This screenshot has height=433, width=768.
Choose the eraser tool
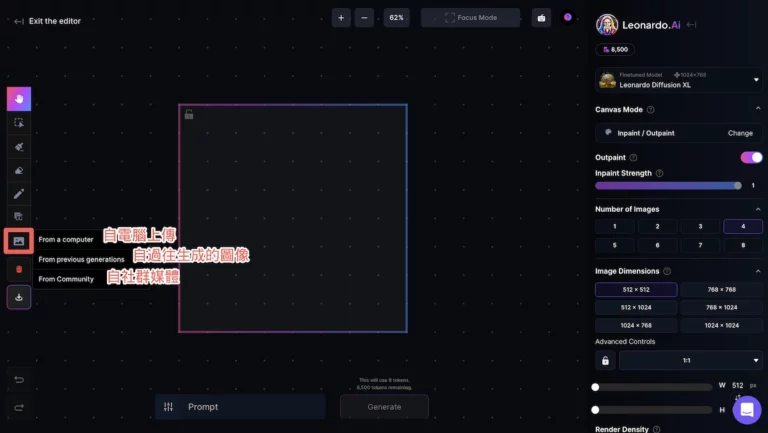tap(19, 170)
